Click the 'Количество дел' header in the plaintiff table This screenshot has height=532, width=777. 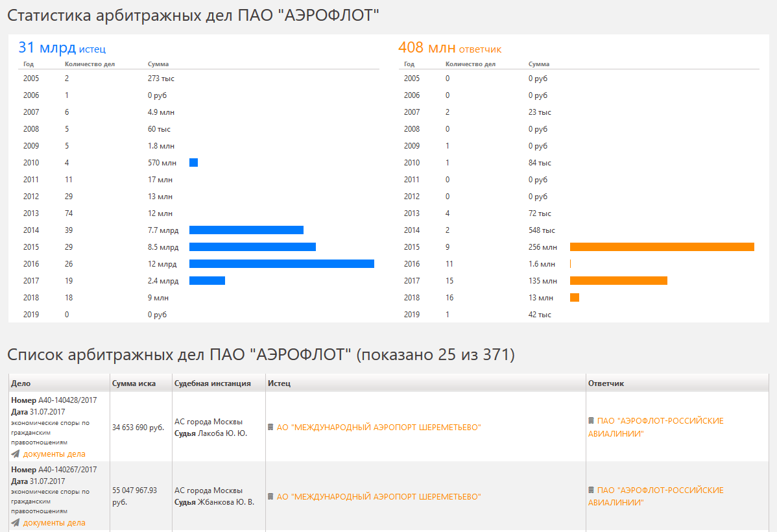tap(90, 64)
